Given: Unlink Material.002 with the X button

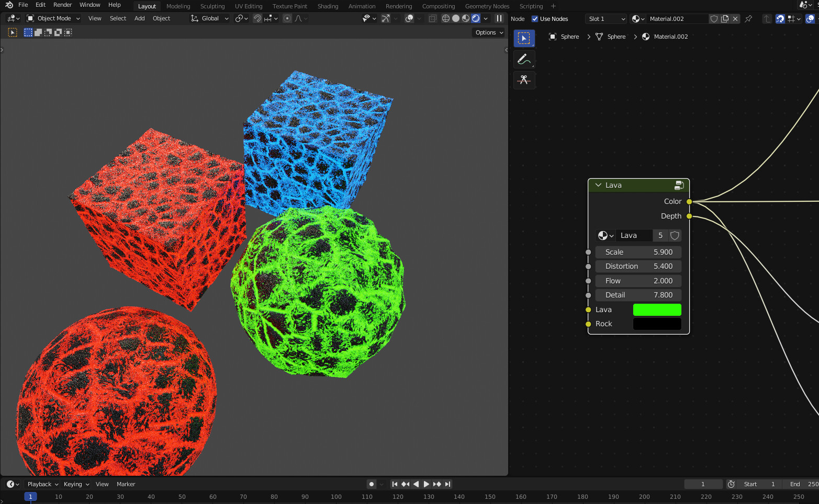Looking at the screenshot, I should point(735,18).
